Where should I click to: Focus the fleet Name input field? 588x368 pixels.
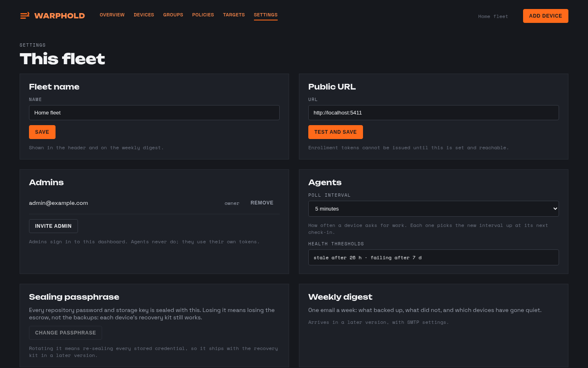(x=154, y=112)
